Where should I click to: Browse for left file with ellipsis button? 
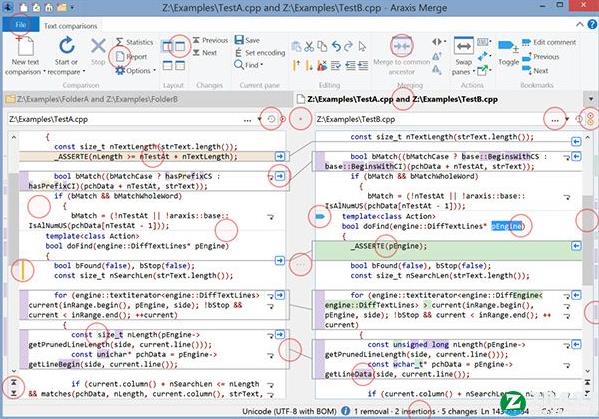click(248, 120)
